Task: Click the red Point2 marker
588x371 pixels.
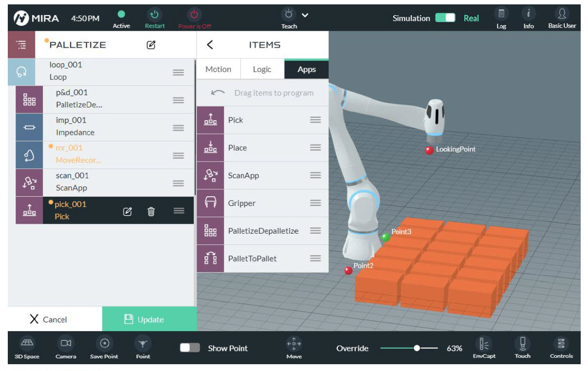Action: click(349, 270)
